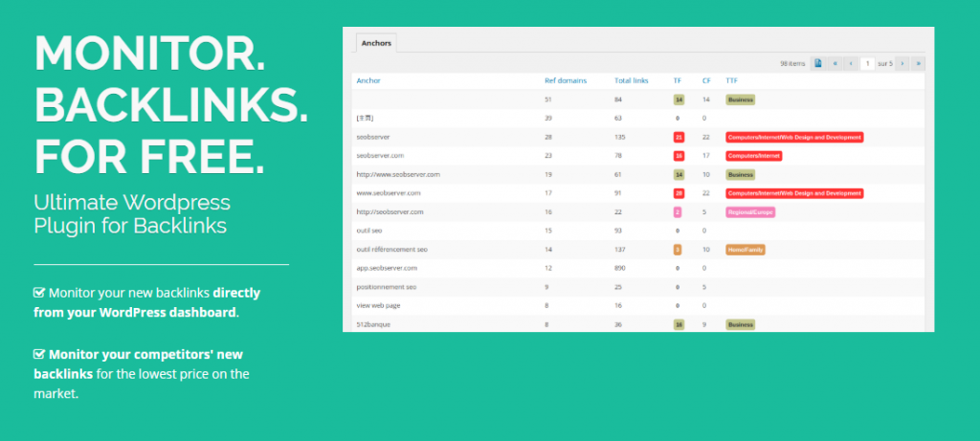This screenshot has height=441, width=980.
Task: Click total links value 890 for app.seobserver.com
Action: pyautogui.click(x=620, y=268)
